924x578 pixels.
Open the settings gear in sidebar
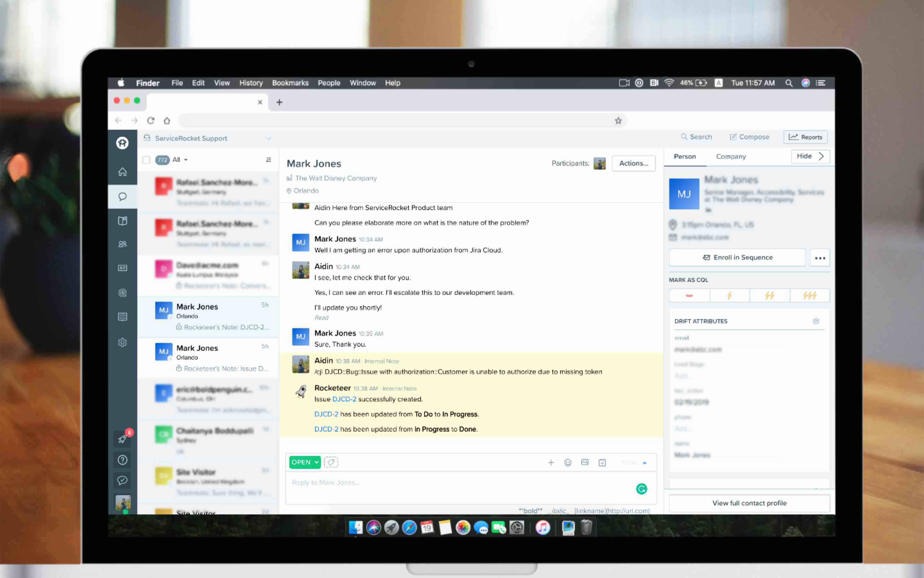(122, 342)
